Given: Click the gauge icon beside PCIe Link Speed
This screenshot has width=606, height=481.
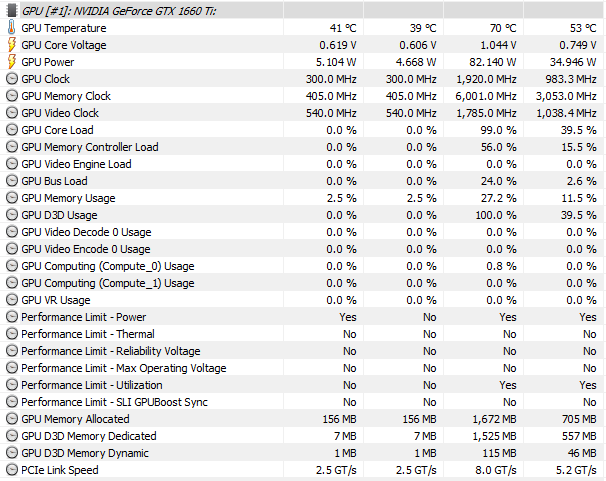Looking at the screenshot, I should coord(12,470).
